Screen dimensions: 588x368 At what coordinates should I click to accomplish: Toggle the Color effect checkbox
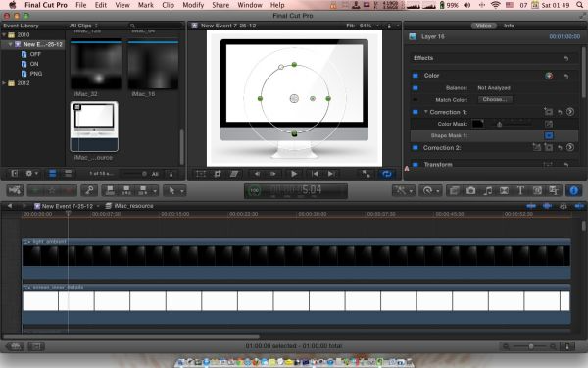point(416,76)
